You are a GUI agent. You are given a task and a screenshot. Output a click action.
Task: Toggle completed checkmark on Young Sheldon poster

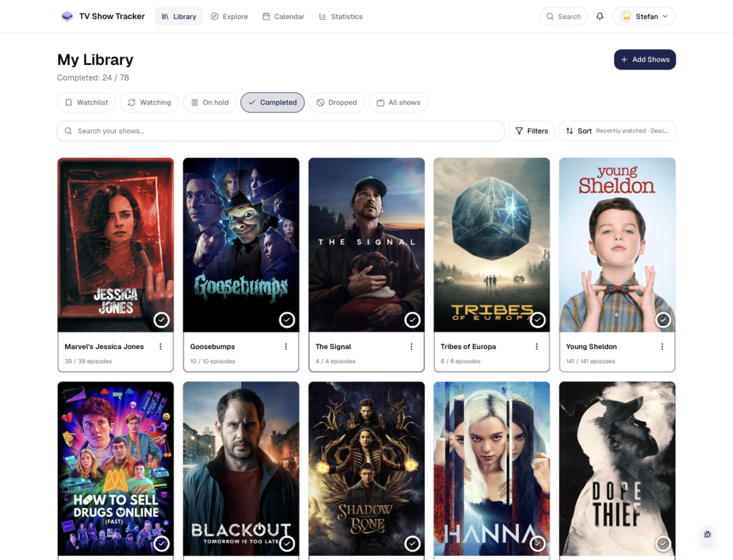(663, 320)
